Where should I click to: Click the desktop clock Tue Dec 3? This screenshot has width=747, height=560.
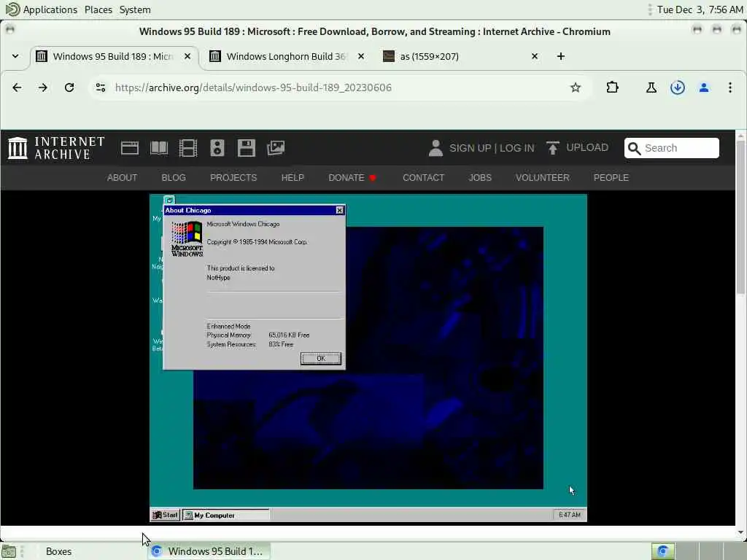point(700,9)
